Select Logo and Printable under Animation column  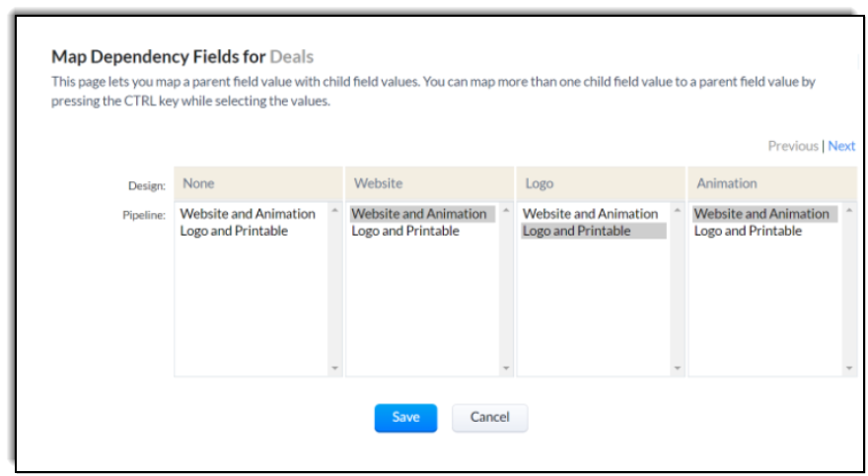(x=748, y=231)
